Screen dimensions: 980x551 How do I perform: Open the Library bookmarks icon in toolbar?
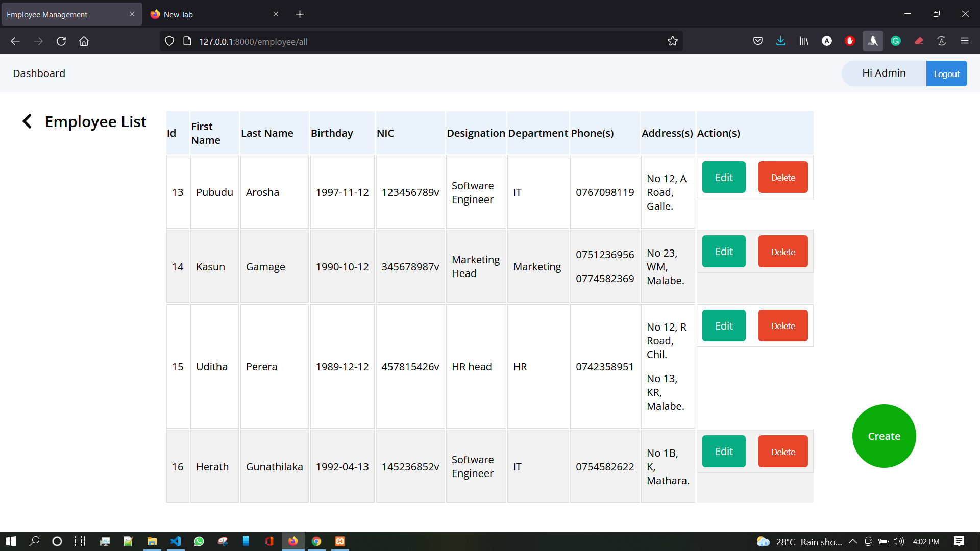pos(803,41)
